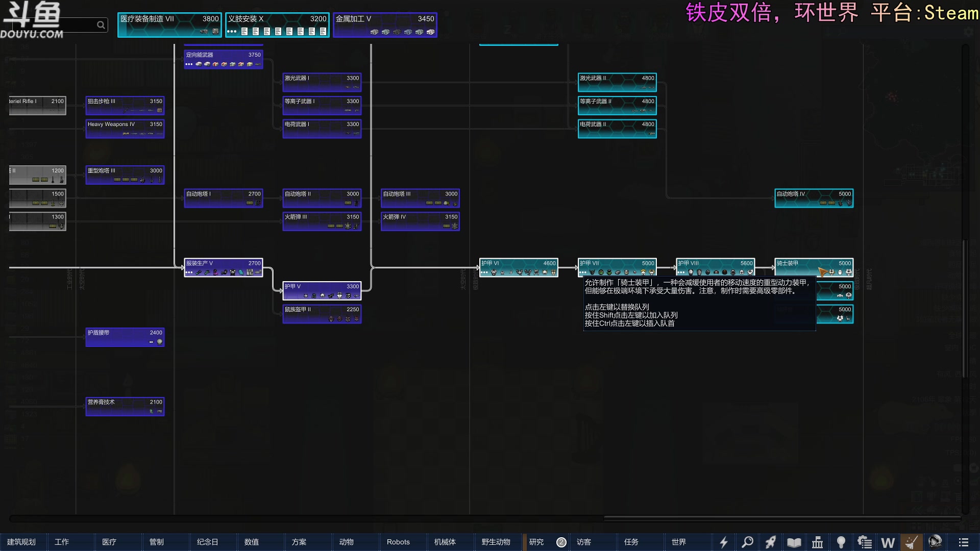Open the 建筑规划 tab
This screenshot has height=551, width=980.
click(x=23, y=542)
